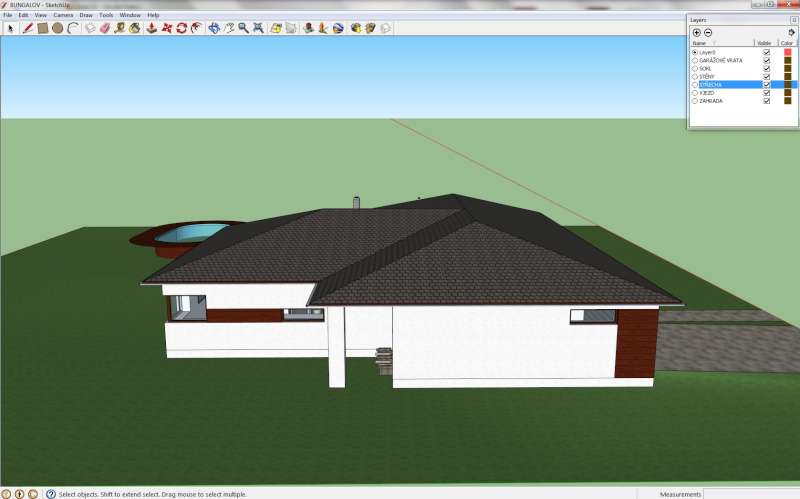Click the help question mark in status bar

(x=50, y=494)
